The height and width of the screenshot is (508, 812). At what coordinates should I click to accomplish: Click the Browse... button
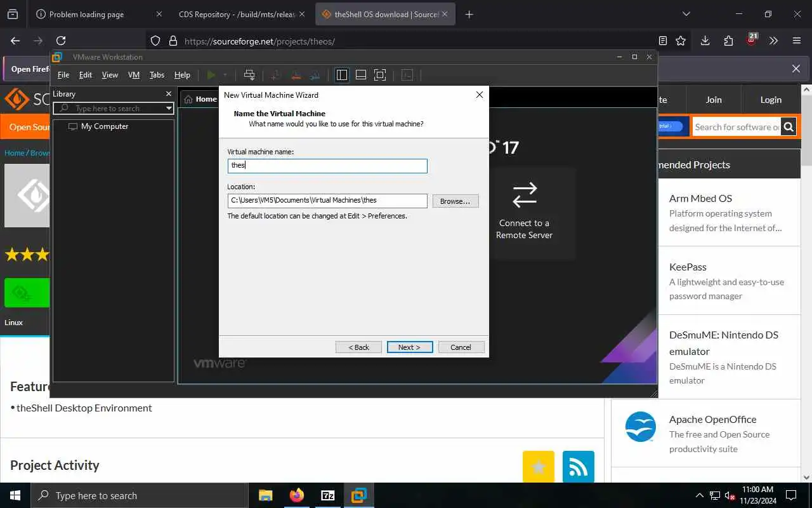(x=455, y=201)
